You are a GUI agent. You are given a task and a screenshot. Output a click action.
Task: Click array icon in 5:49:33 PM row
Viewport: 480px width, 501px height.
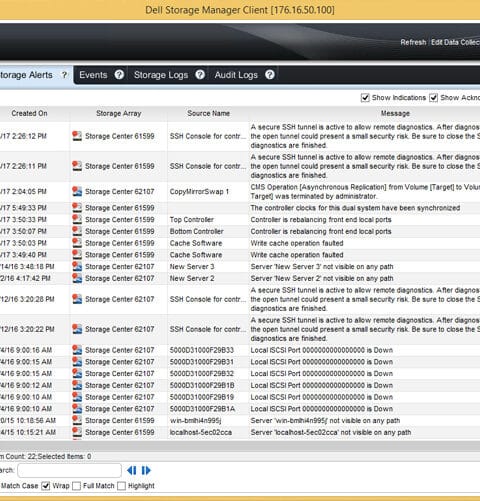tap(77, 208)
